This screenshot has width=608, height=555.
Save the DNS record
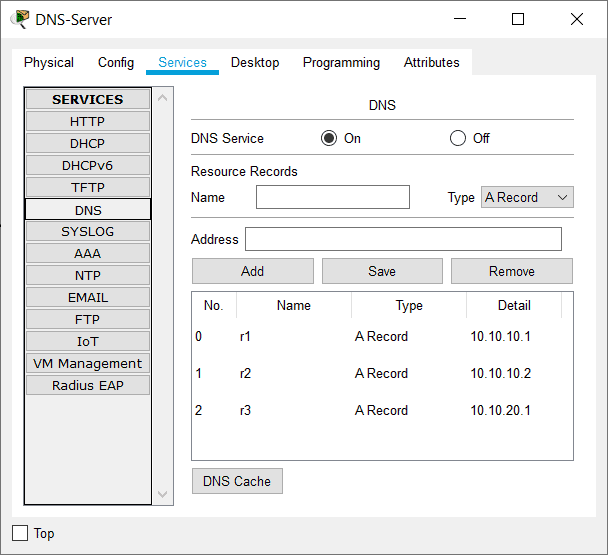tap(382, 271)
